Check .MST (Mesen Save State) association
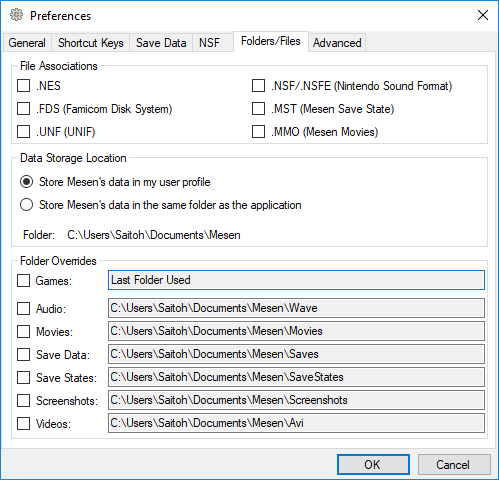499x480 pixels. coord(258,109)
